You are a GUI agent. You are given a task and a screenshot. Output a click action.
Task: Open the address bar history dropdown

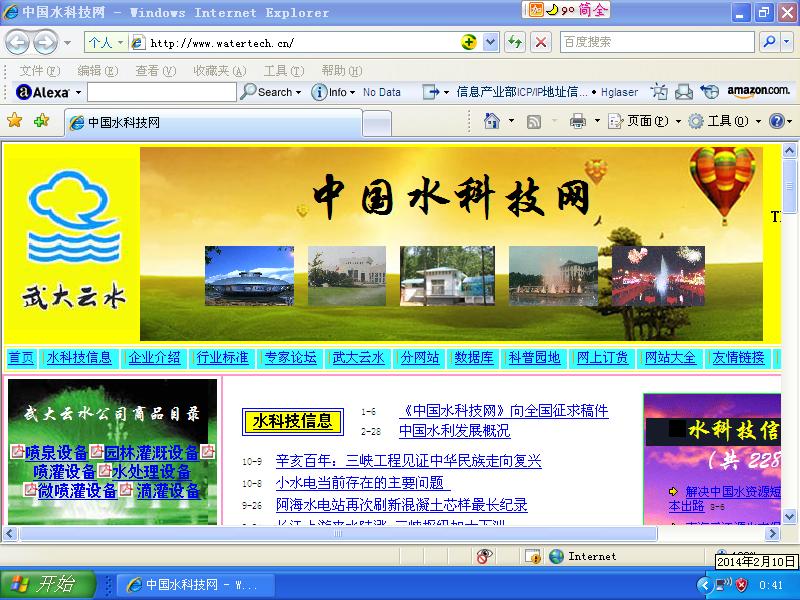(490, 42)
